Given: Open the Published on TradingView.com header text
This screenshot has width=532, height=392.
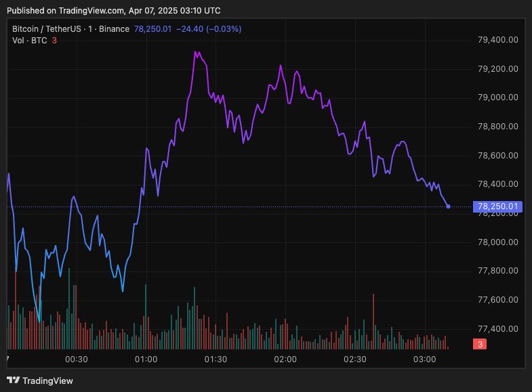Looking at the screenshot, I should (113, 11).
